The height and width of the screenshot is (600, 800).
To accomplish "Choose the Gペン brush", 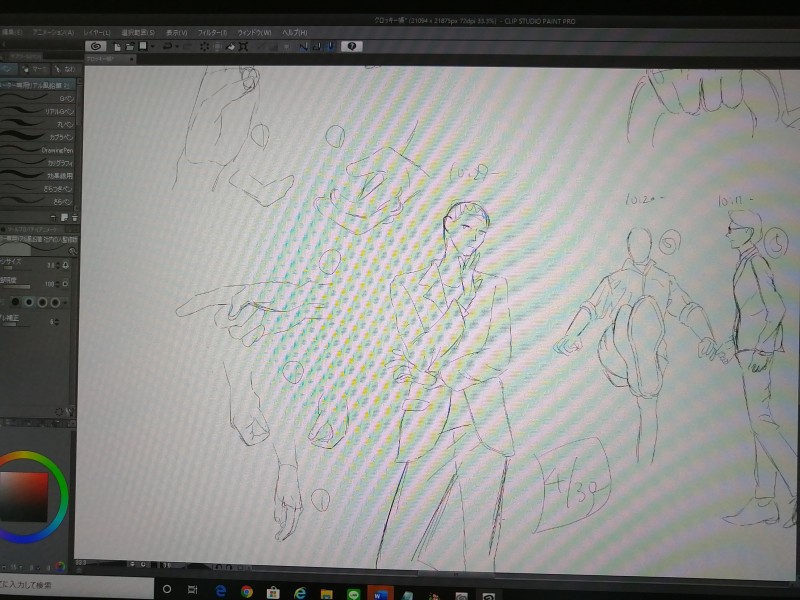I will click(x=38, y=98).
